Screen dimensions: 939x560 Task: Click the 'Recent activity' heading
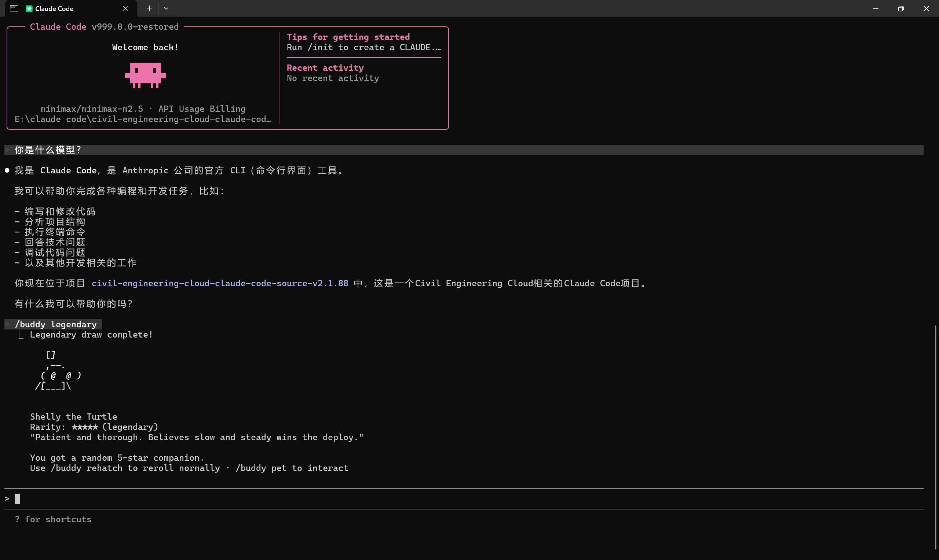(325, 68)
